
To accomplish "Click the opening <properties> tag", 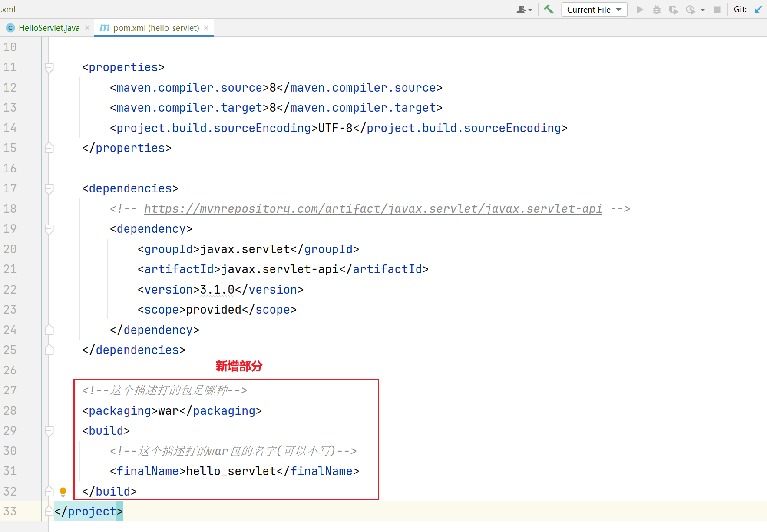I will point(123,67).
